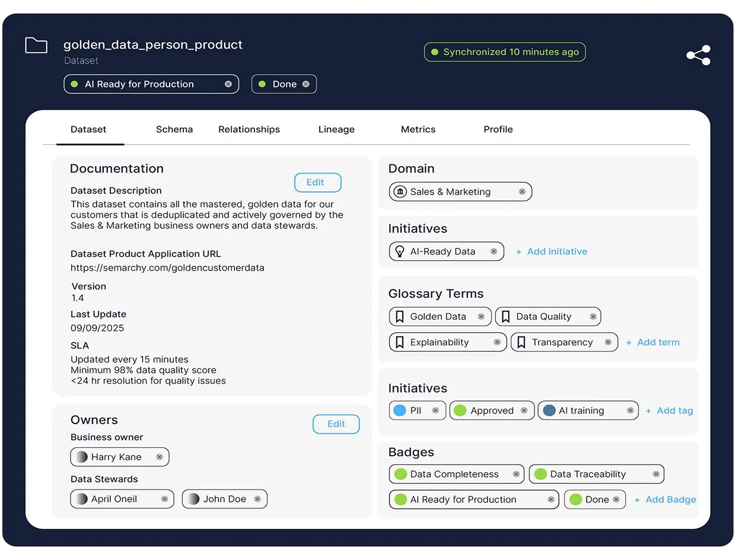Click the dataset title golden_data_person_product
Viewport: 745px width, 560px height.
(x=153, y=44)
